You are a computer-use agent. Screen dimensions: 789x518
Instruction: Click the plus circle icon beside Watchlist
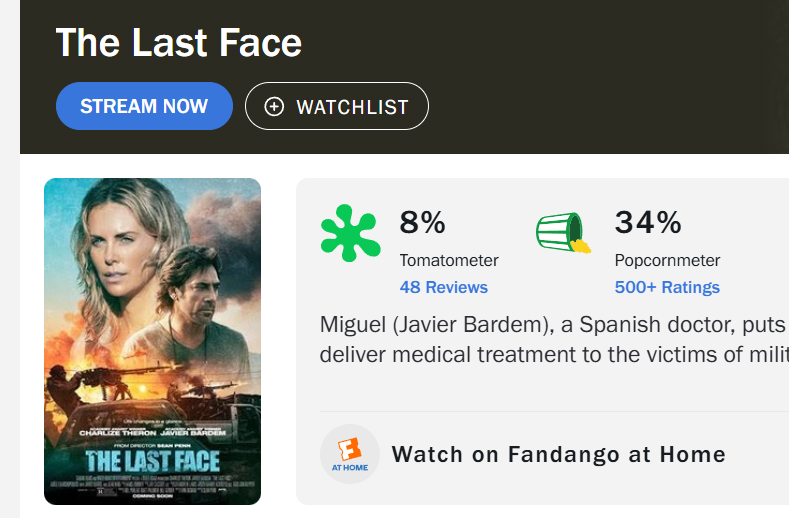pos(275,107)
